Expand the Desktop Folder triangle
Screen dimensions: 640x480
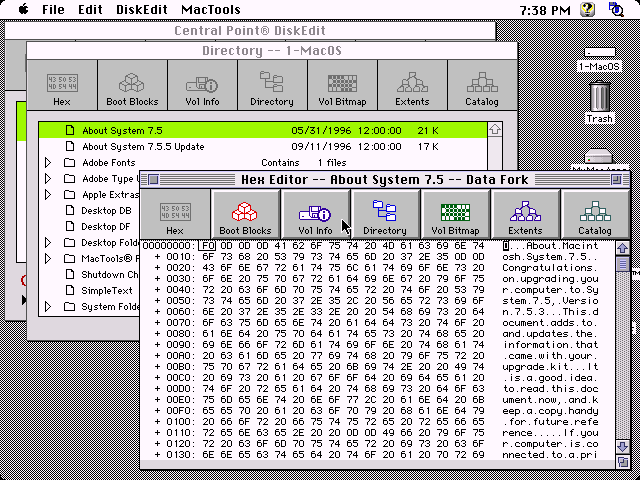48,243
